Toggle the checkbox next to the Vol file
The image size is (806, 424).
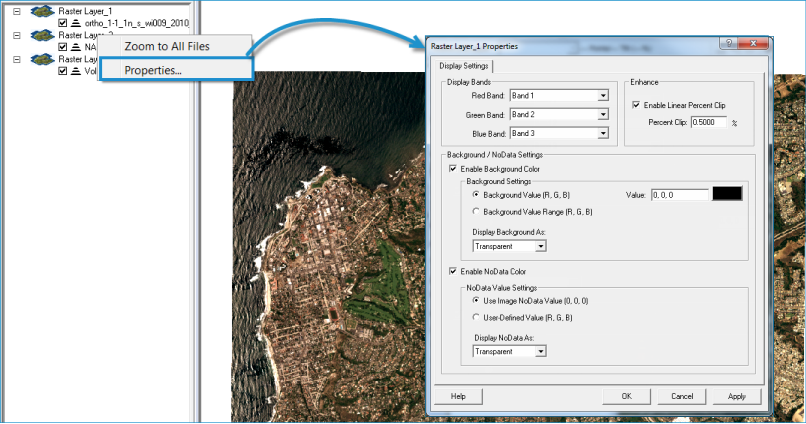[x=63, y=71]
